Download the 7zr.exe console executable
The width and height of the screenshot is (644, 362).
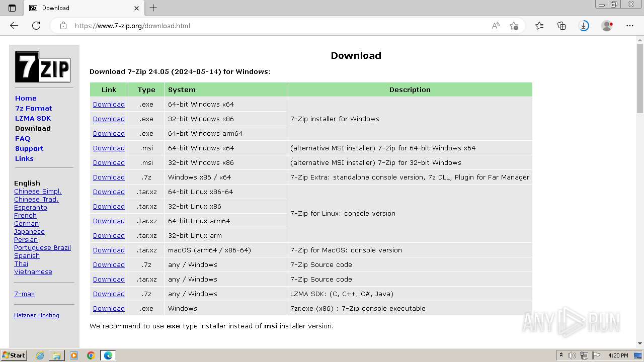click(x=109, y=308)
